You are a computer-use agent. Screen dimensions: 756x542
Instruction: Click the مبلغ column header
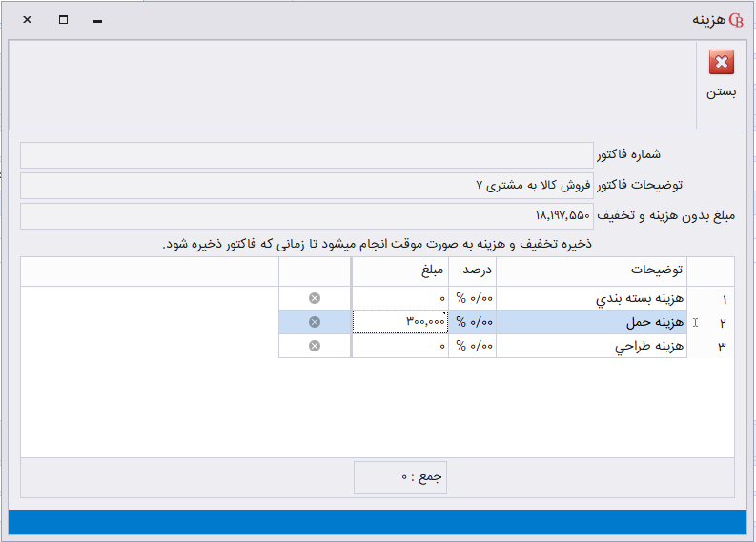click(400, 271)
